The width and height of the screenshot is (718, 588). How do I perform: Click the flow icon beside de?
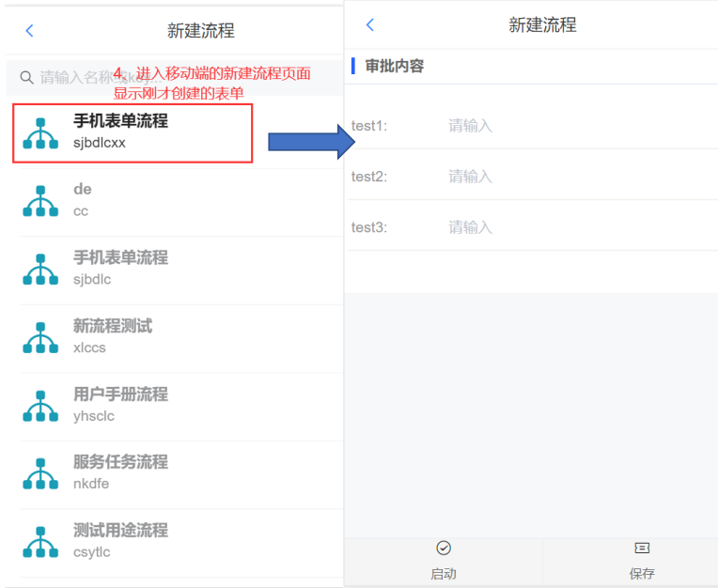(x=40, y=201)
